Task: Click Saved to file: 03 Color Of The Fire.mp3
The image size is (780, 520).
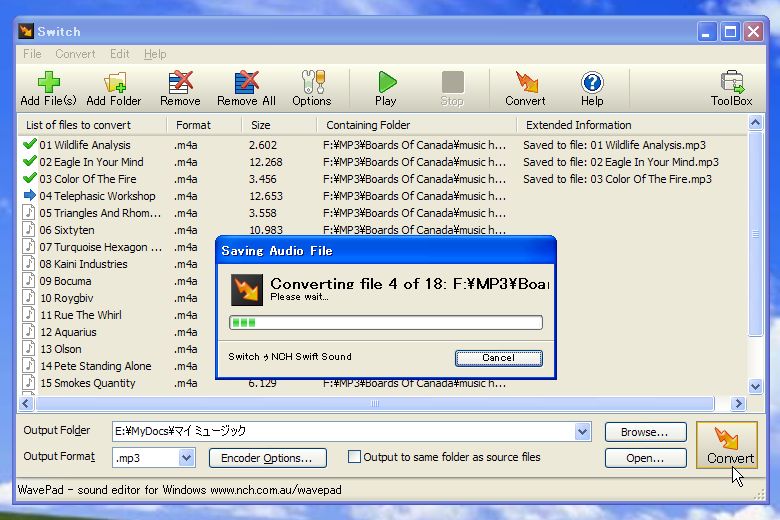Action: [617, 179]
